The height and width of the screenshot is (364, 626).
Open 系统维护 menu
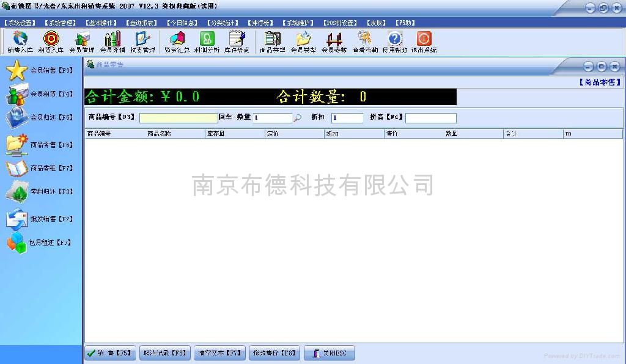pyautogui.click(x=298, y=23)
